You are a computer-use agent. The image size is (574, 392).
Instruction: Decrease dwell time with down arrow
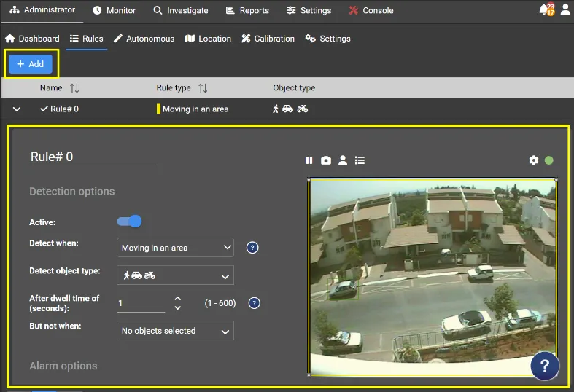pyautogui.click(x=177, y=308)
